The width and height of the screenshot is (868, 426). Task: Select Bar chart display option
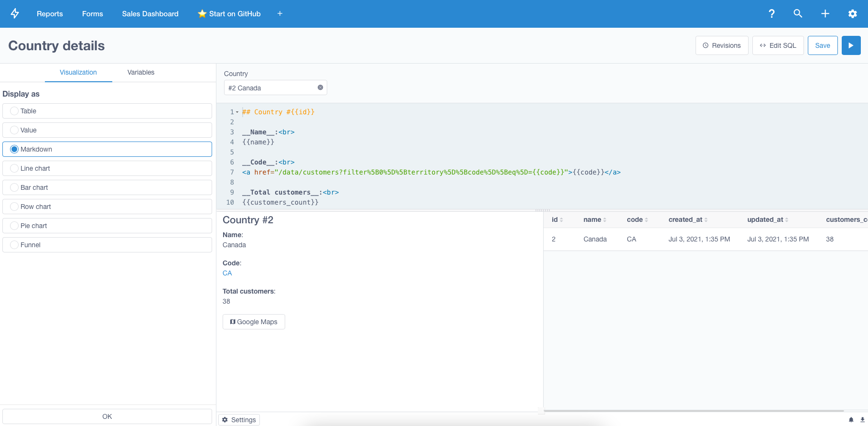[107, 187]
